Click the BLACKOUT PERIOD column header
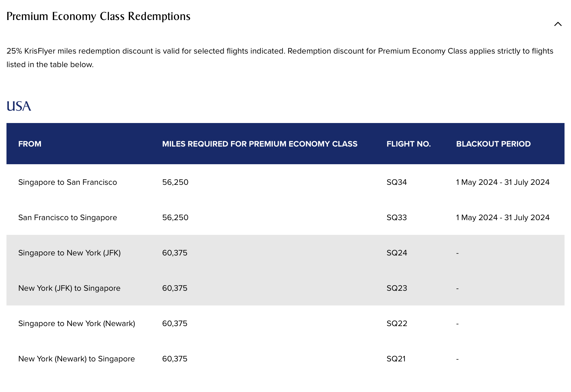 coord(493,144)
